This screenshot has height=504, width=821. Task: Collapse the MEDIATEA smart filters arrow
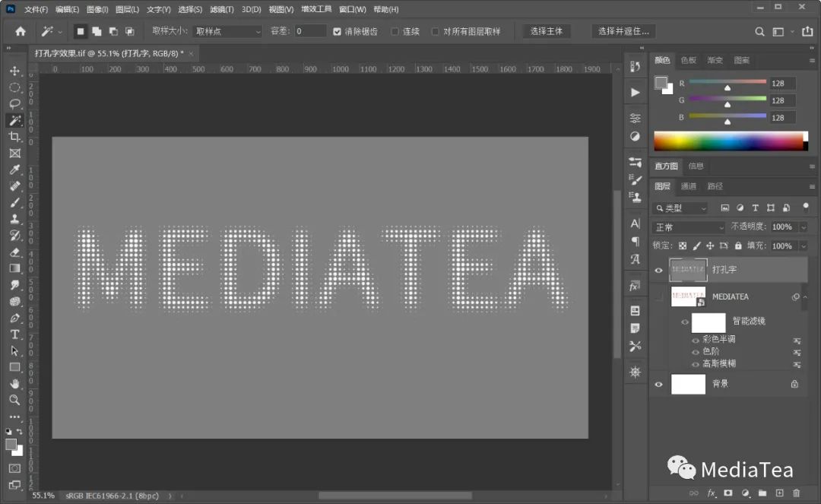(805, 296)
